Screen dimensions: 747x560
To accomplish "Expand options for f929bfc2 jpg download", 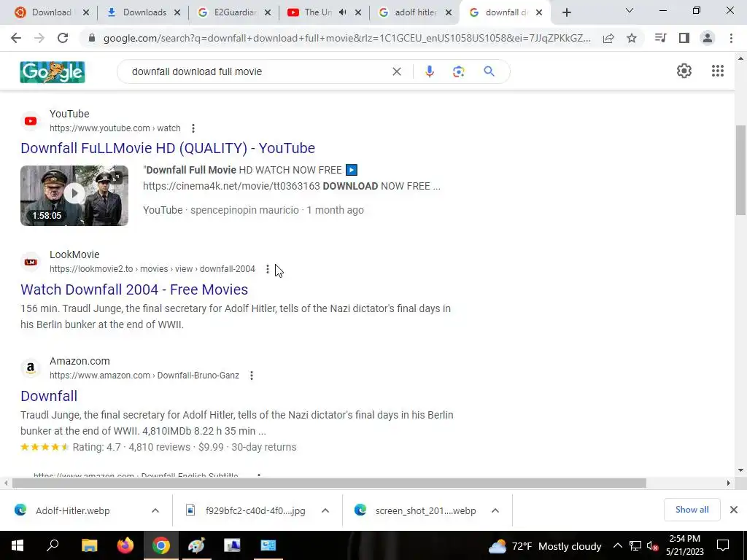I will tap(325, 510).
